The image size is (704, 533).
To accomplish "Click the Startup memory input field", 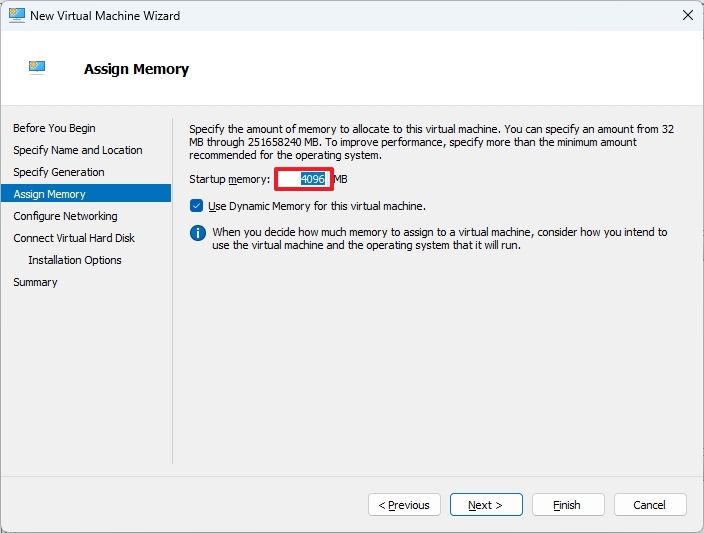I will [304, 179].
